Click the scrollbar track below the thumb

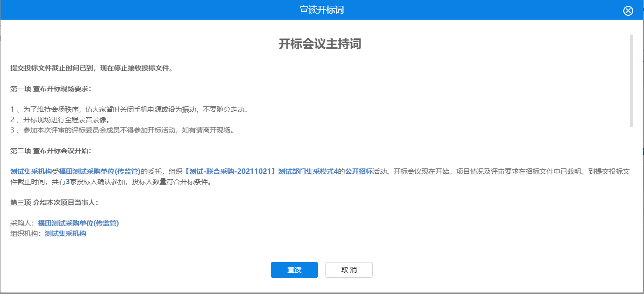click(x=631, y=187)
